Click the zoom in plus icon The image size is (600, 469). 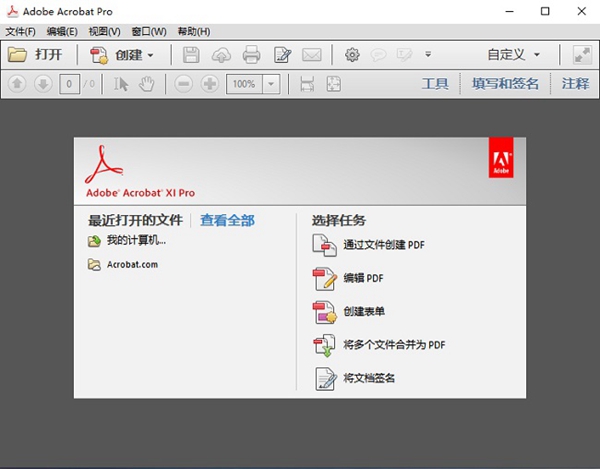(x=209, y=84)
